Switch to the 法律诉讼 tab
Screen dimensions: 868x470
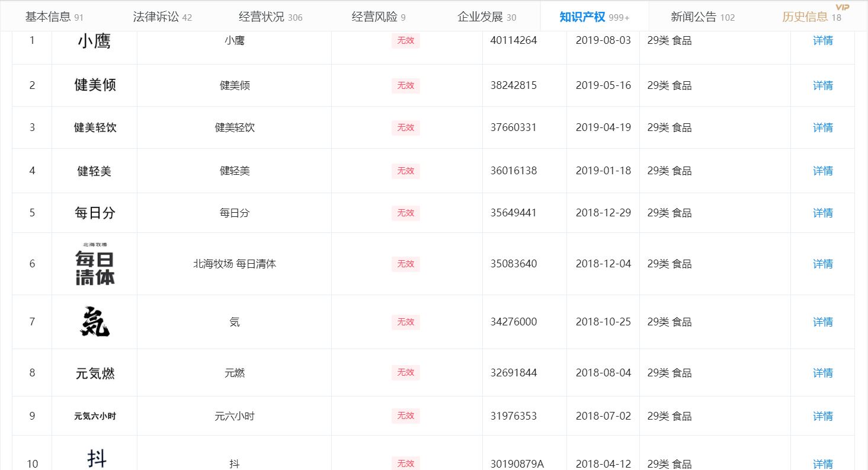162,17
